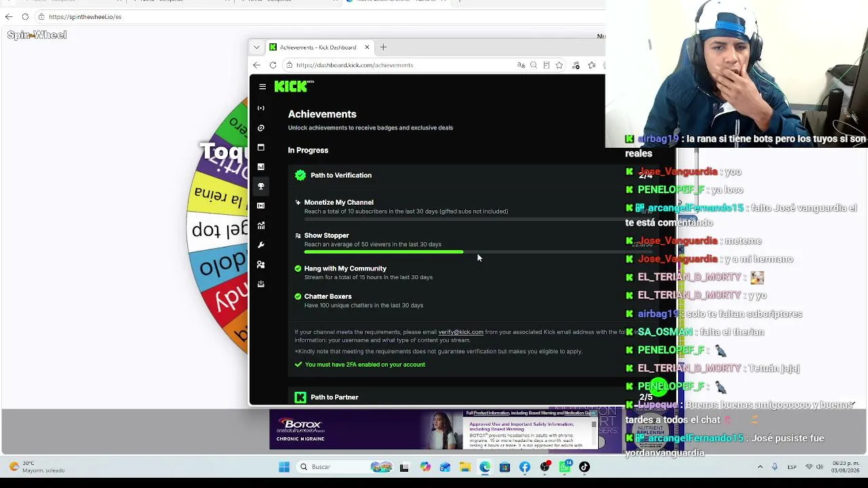The height and width of the screenshot is (488, 868).
Task: Click the Wi-Fi network icon in system tray
Action: (809, 467)
